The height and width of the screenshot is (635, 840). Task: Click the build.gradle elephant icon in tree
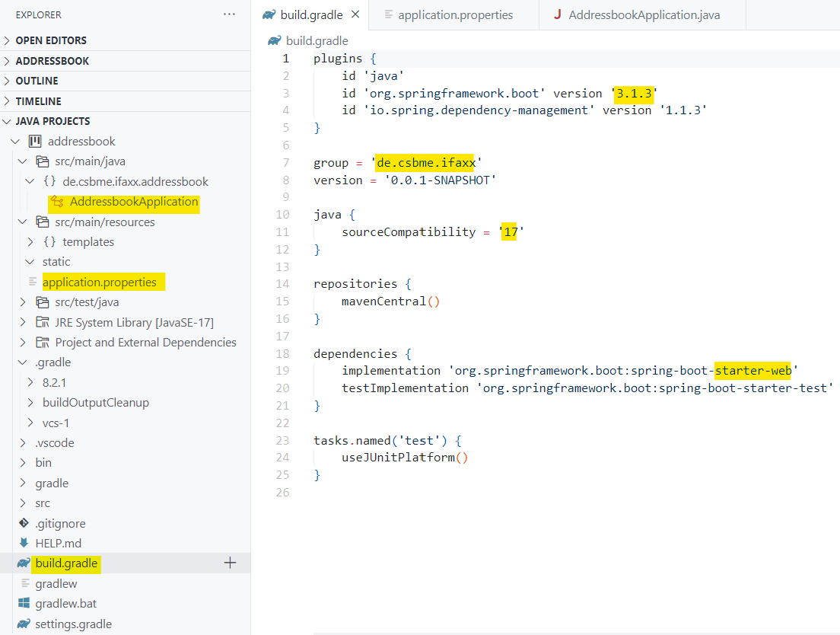click(x=24, y=563)
